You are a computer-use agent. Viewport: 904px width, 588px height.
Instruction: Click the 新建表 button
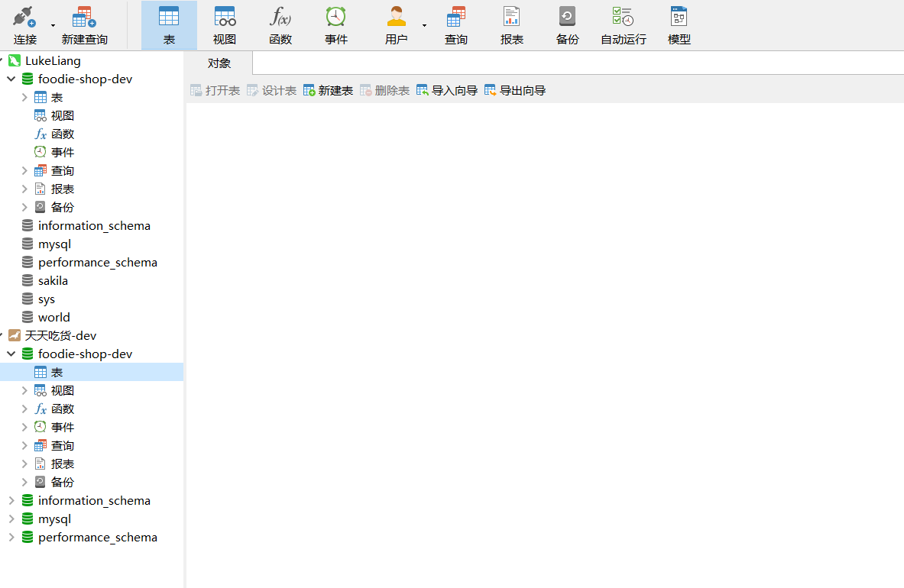pyautogui.click(x=328, y=90)
